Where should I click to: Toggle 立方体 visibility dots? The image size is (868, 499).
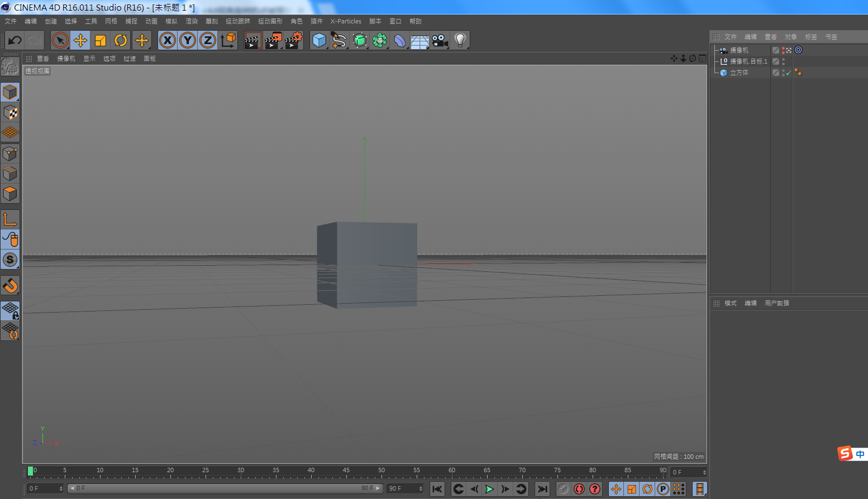[783, 73]
